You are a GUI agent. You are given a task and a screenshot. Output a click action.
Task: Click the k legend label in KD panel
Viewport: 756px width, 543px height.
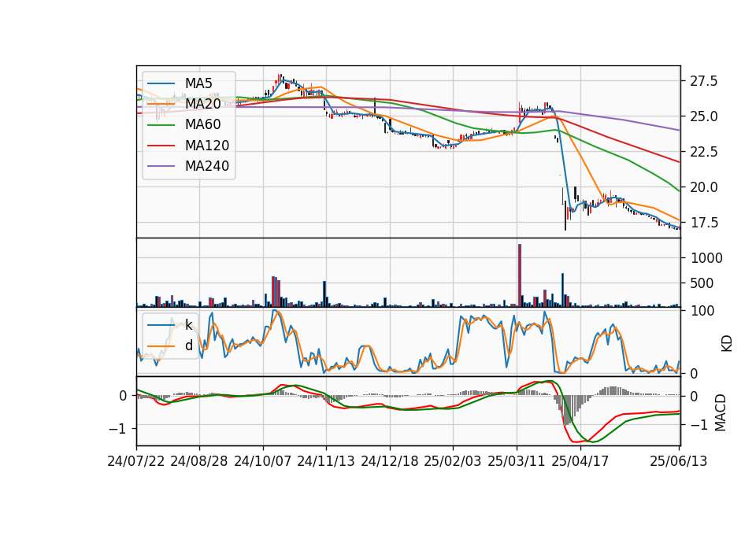(x=188, y=325)
